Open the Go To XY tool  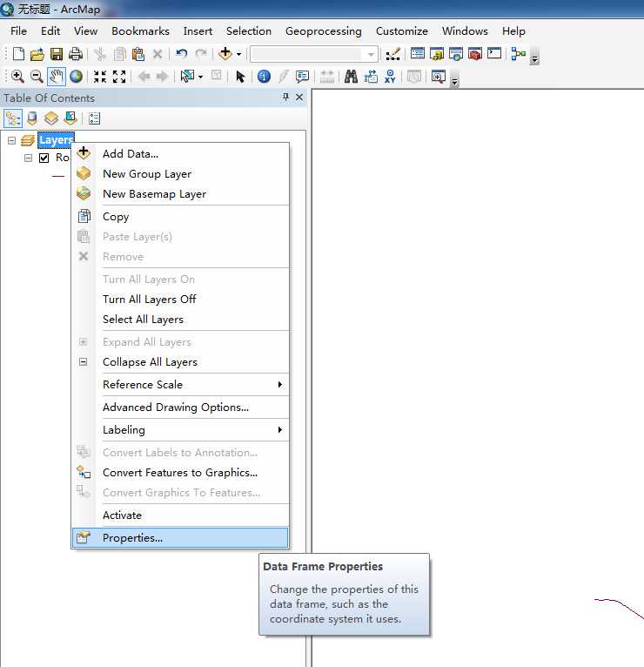(x=390, y=77)
